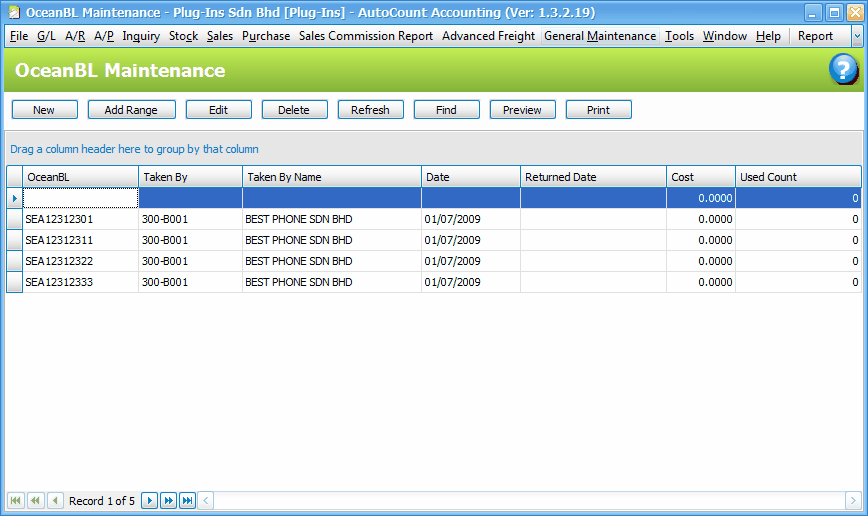This screenshot has height=516, width=868.
Task: Open the blue help question mark icon
Action: [x=843, y=69]
